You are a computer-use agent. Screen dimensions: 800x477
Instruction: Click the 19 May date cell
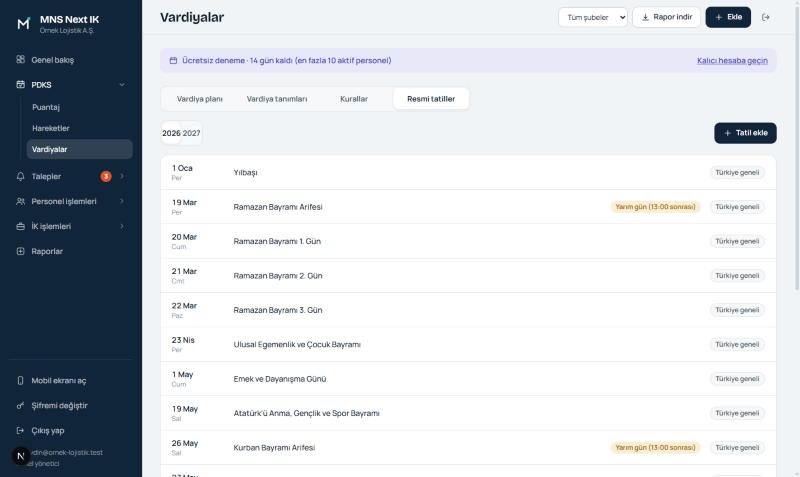(185, 413)
